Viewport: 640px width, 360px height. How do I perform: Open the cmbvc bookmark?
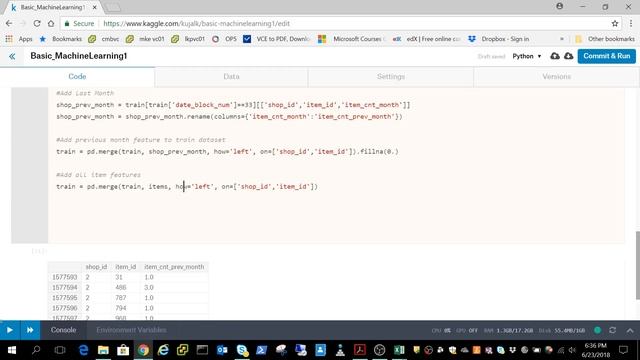104,39
